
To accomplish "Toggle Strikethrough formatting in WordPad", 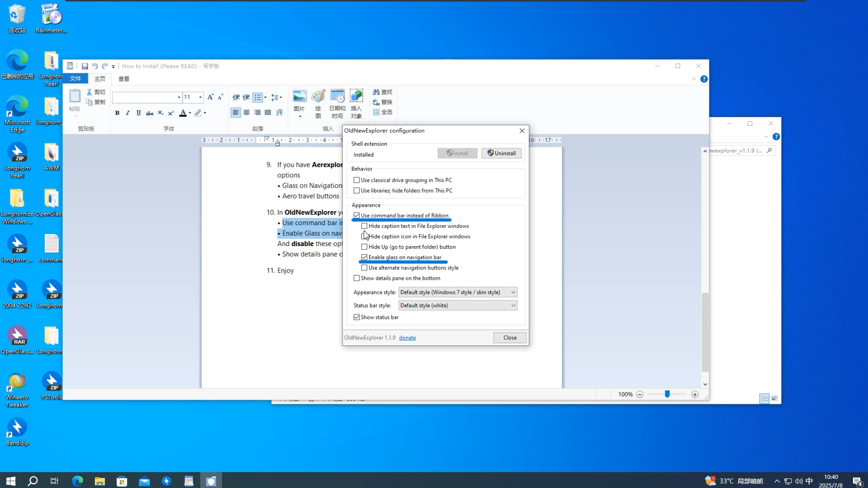I will 149,113.
